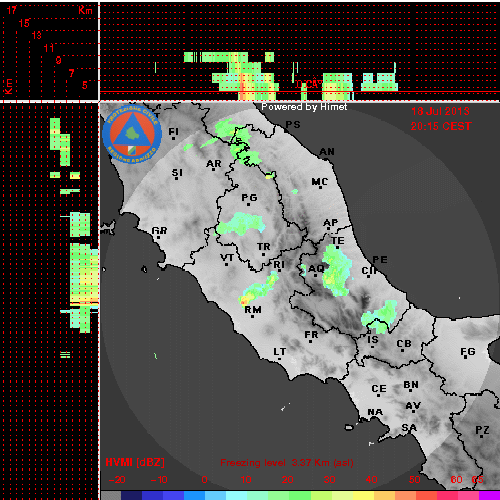Click the RI city label on map
This screenshot has width=500, height=500.
click(x=279, y=265)
